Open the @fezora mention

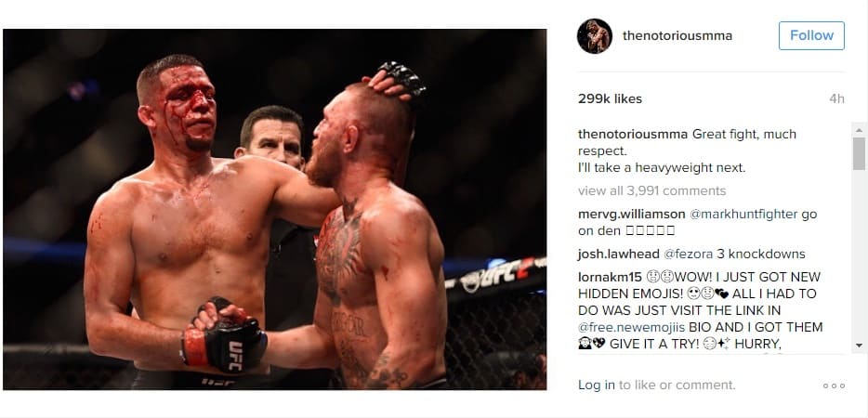click(x=688, y=255)
